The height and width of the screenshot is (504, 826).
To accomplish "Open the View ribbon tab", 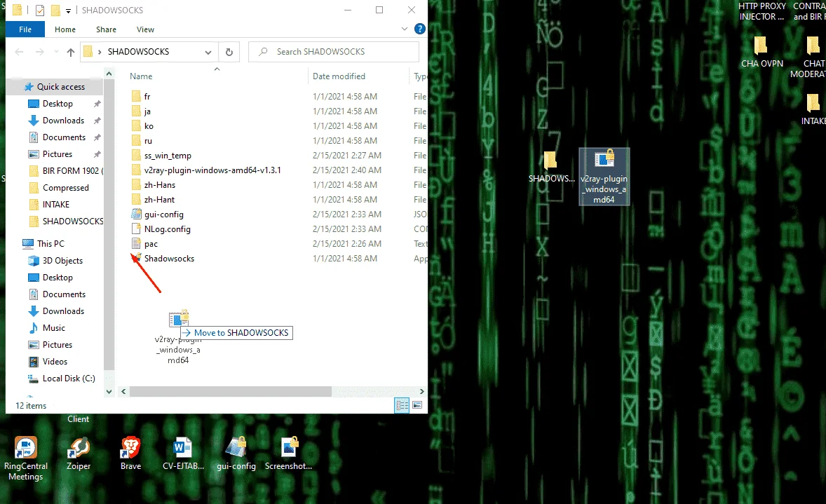I will point(145,29).
